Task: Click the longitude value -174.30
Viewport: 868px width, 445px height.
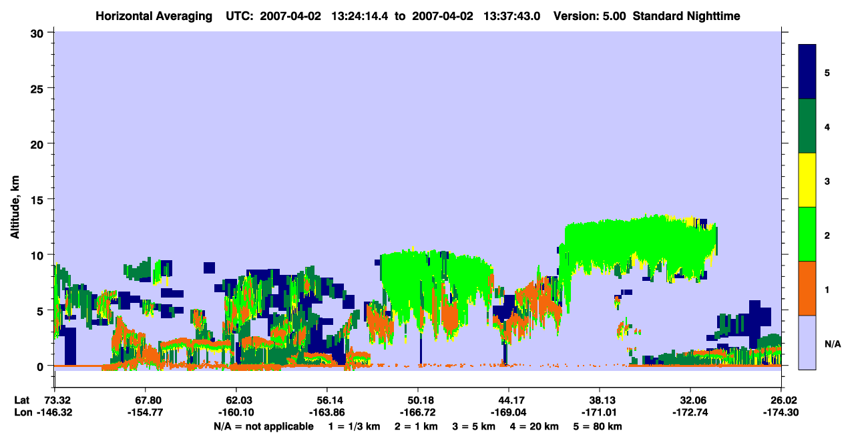Action: [x=781, y=412]
